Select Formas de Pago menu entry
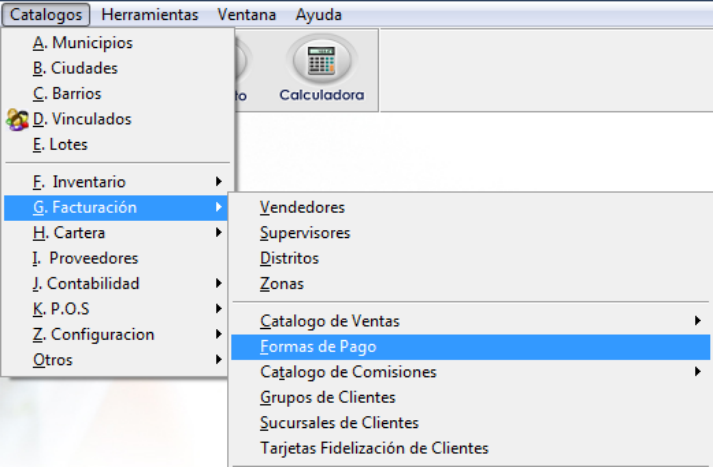Viewport: 713px width, 467px height. point(470,347)
